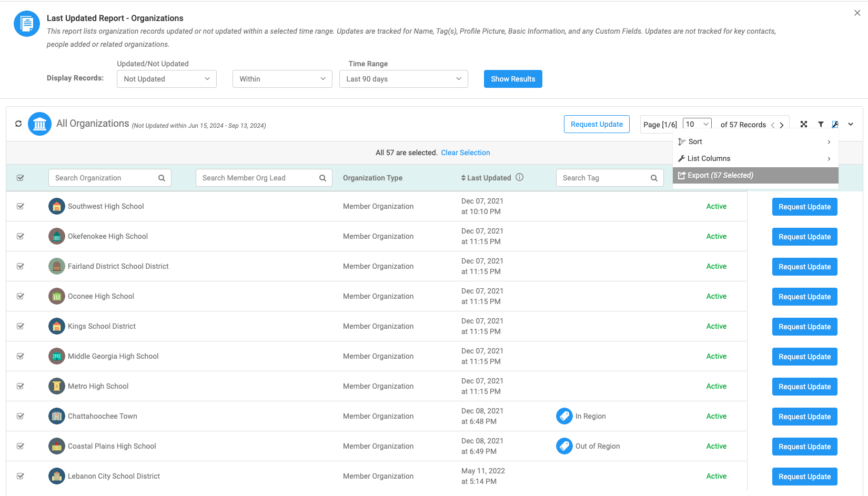This screenshot has width=868, height=496.
Task: Click the Search Organization field
Action: tap(109, 178)
